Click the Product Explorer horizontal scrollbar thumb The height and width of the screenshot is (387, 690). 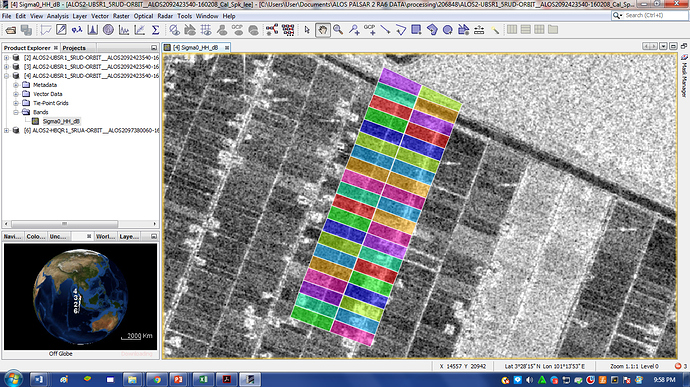[x=65, y=224]
